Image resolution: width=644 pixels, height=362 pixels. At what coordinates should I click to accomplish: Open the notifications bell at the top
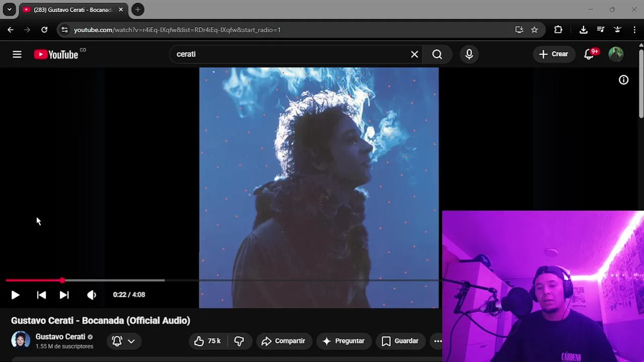(x=589, y=54)
